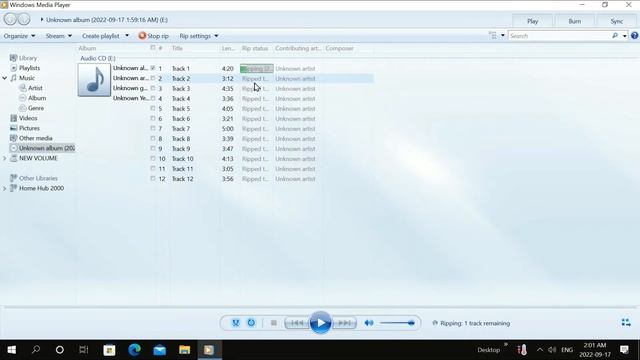Click the Forward navigation arrow
This screenshot has height=360, width=640.
[x=24, y=19]
